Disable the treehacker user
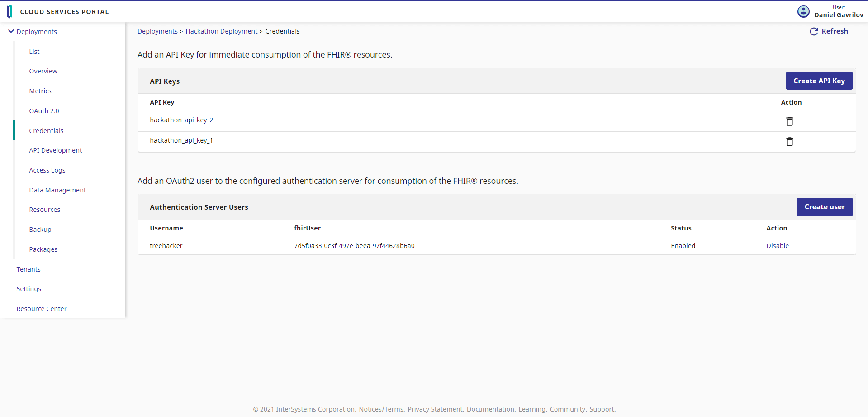Screen dimensions: 868x417 tap(777, 246)
